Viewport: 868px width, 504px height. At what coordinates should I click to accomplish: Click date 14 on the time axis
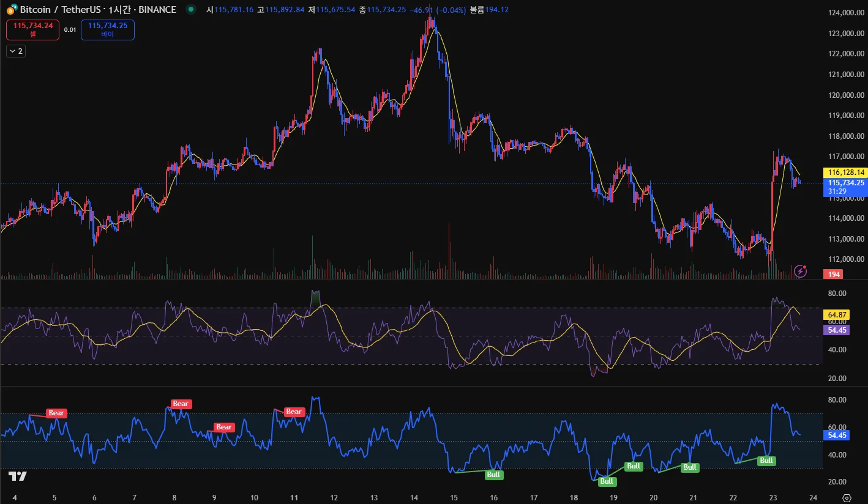click(414, 498)
